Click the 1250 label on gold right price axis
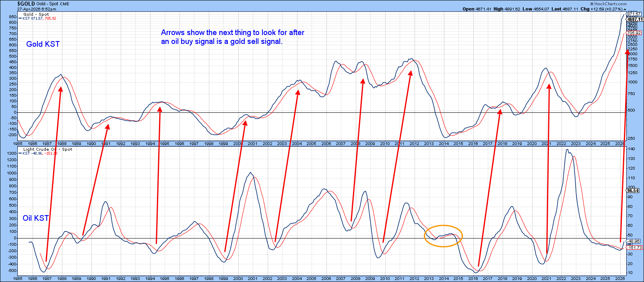Screen dimensions: 644x282 click(x=632, y=73)
